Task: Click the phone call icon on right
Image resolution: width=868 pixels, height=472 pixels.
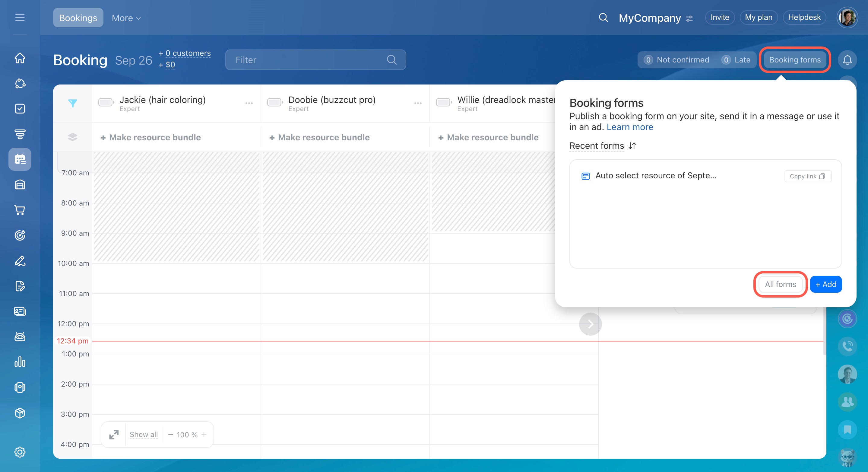Action: 847,346
